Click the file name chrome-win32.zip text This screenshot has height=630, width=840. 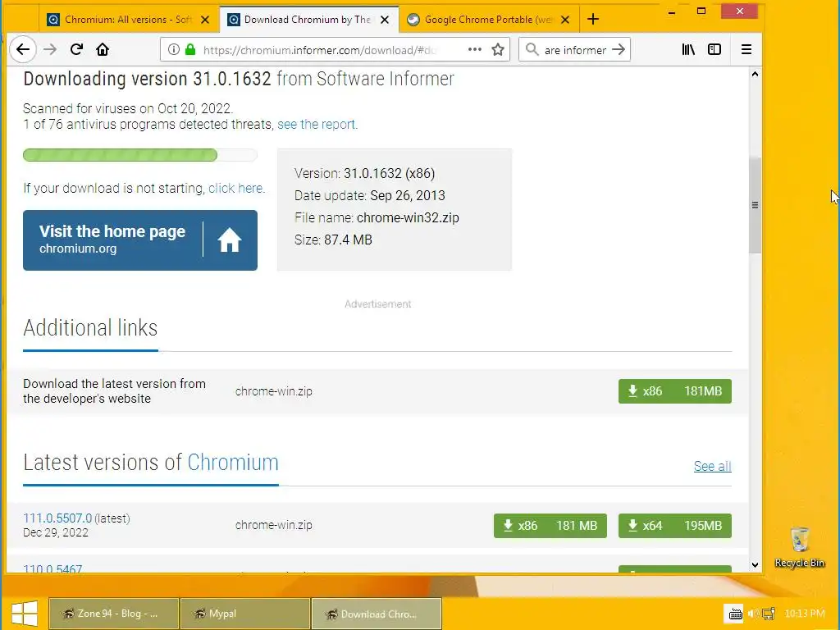point(408,217)
